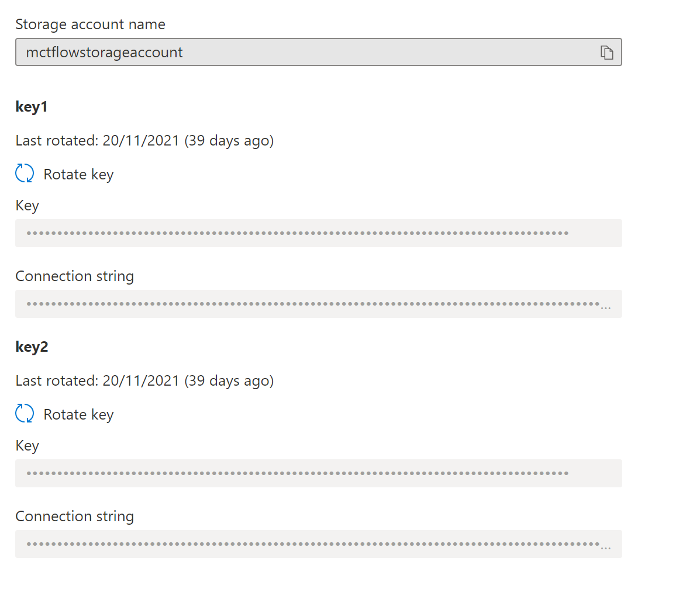Click the circular rotate icon for key1
Screen dimensions: 700x589
(25, 174)
